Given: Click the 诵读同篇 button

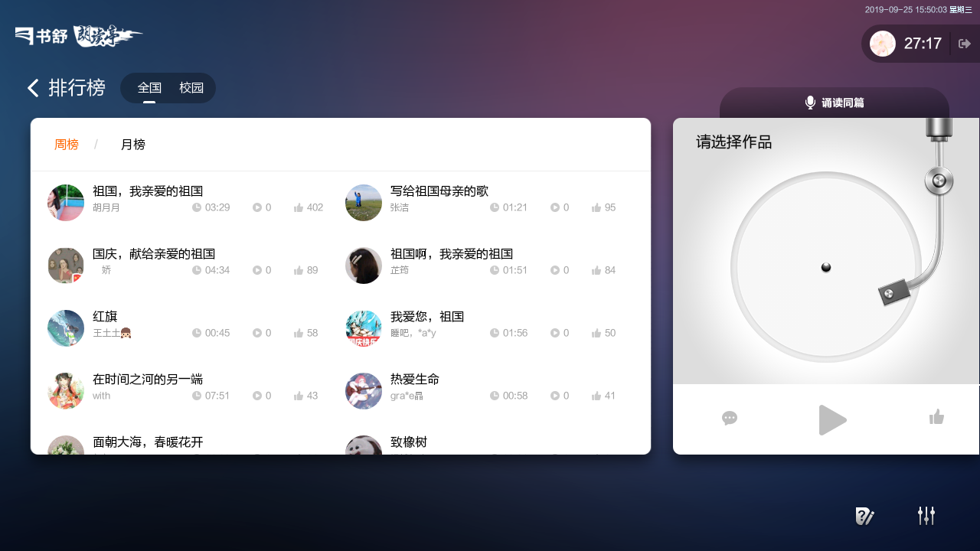Looking at the screenshot, I should coord(835,103).
